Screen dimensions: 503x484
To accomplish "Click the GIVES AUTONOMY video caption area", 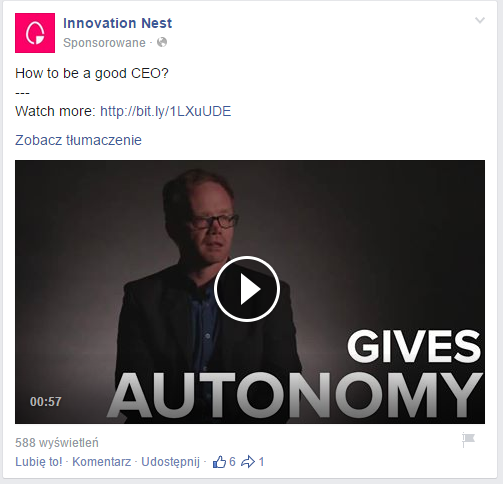I will click(296, 374).
